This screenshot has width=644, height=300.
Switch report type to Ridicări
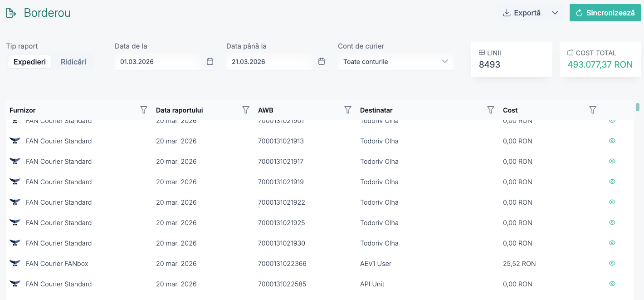(73, 61)
